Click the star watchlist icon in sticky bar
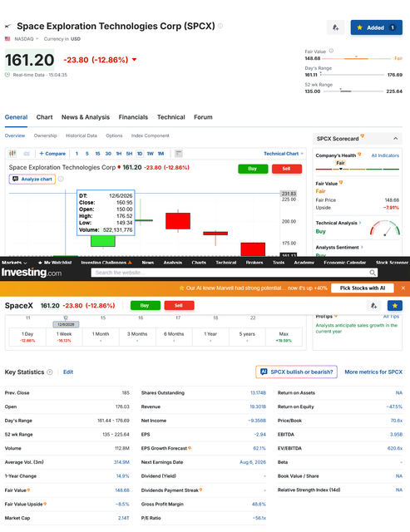Viewport: 410px width, 532px height. [x=395, y=306]
